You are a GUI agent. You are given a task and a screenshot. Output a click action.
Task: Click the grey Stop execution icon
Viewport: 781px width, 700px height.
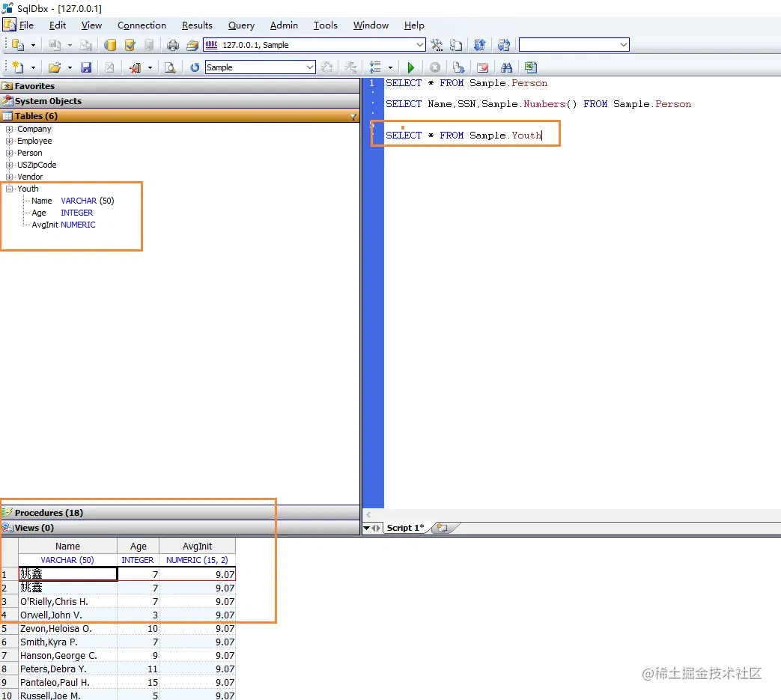[435, 67]
